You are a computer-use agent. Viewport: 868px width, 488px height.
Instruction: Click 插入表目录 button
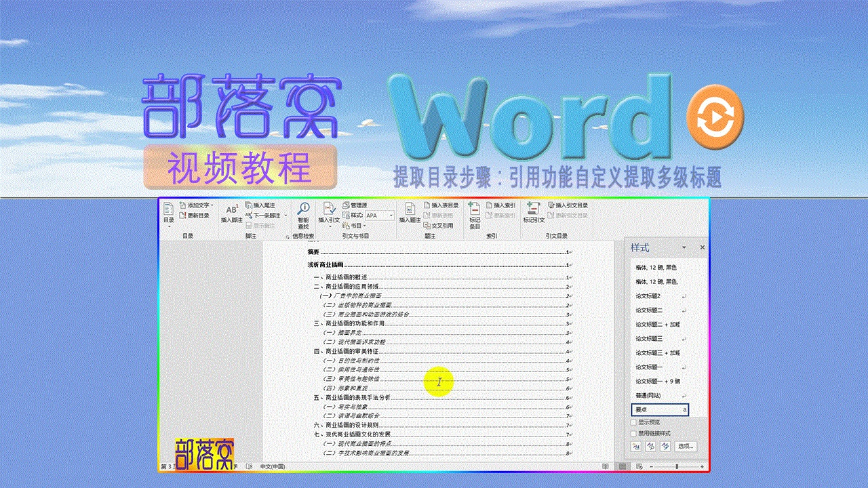pyautogui.click(x=441, y=205)
